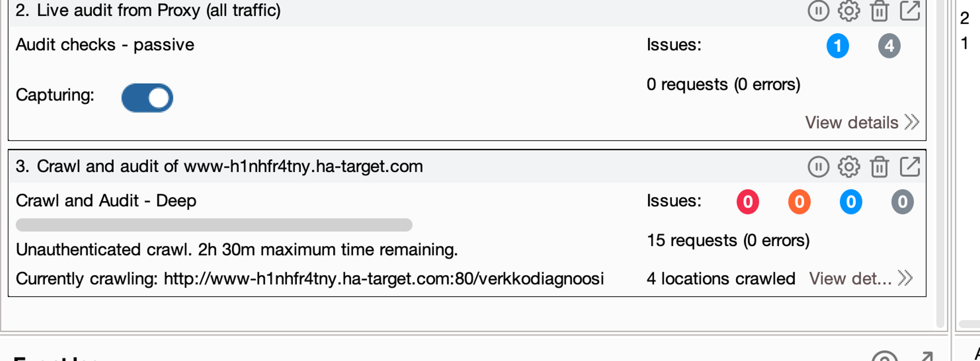This screenshot has width=980, height=361.
Task: Click the red high-severity issue count
Action: (x=748, y=202)
